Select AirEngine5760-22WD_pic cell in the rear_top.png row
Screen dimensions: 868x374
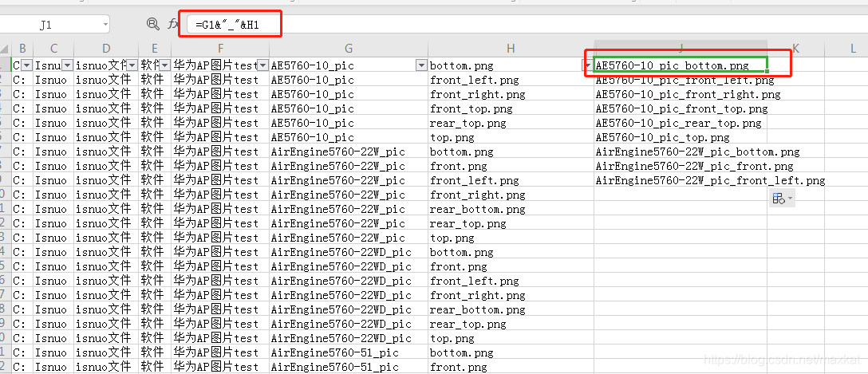349,324
